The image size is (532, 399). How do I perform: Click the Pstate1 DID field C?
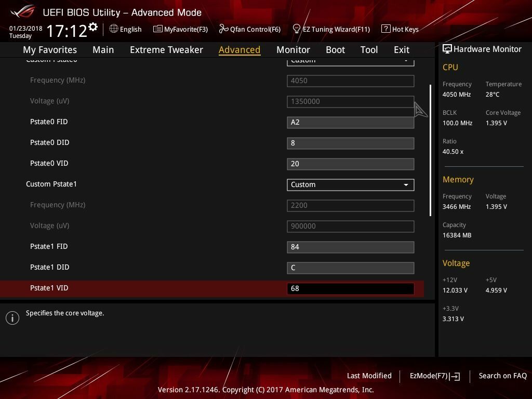pos(351,268)
